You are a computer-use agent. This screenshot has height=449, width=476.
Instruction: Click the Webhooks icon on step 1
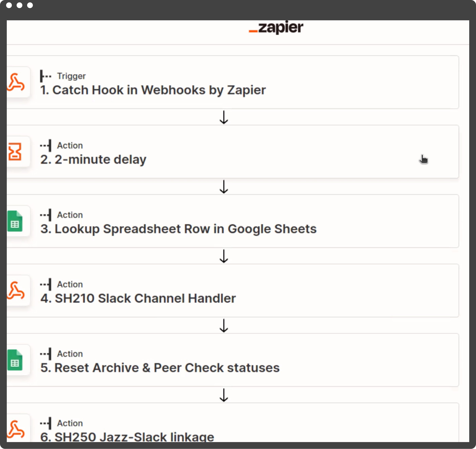click(x=16, y=82)
